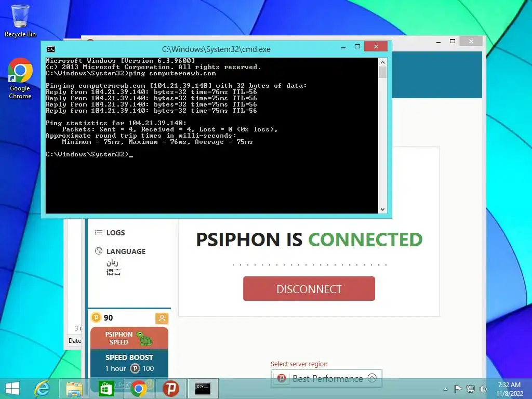Open the volume speaker tray icon
The image size is (532, 399).
coord(483,389)
